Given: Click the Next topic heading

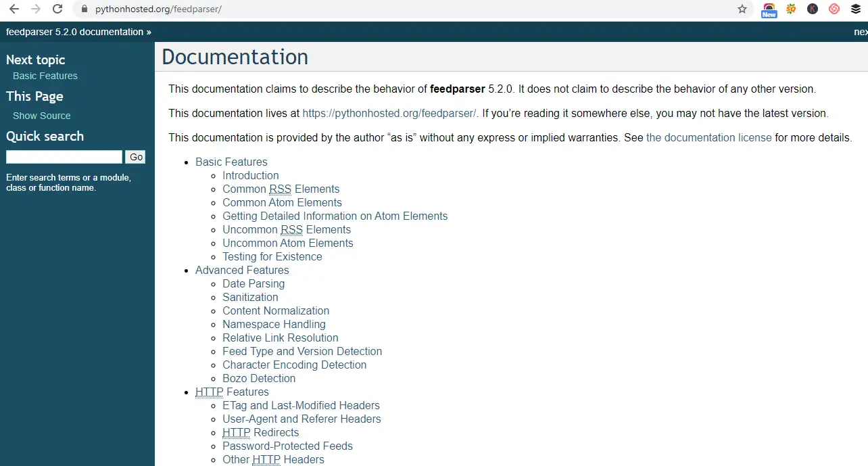Looking at the screenshot, I should pyautogui.click(x=35, y=60).
